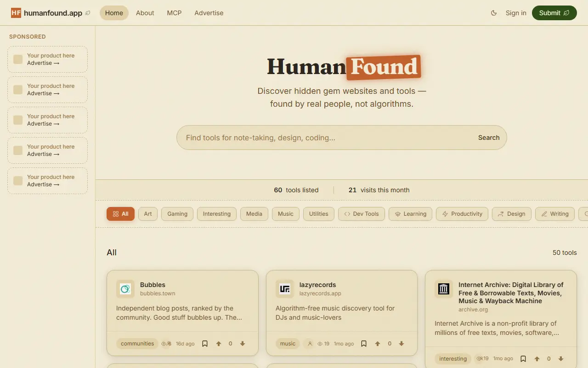
Task: Downvote the Bubbles tool
Action: point(243,344)
